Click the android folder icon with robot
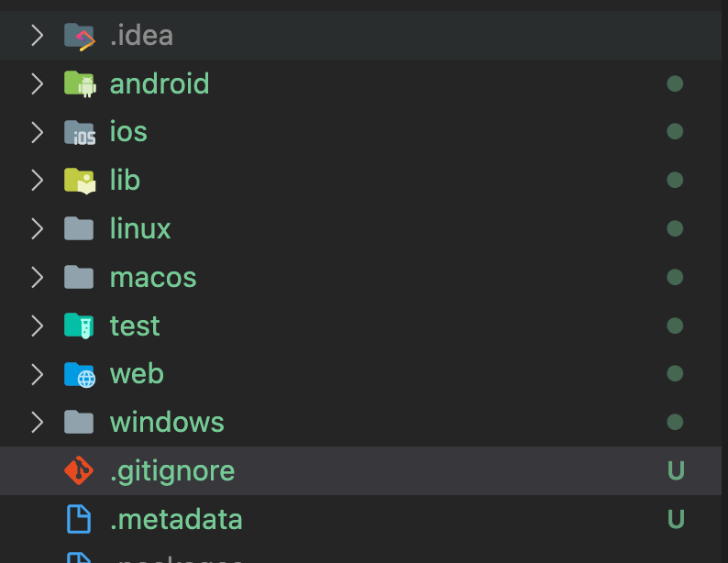728x563 pixels. (x=80, y=84)
